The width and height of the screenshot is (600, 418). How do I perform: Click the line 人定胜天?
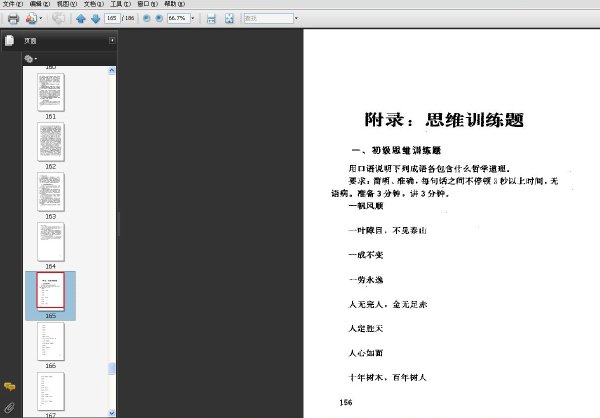(366, 328)
